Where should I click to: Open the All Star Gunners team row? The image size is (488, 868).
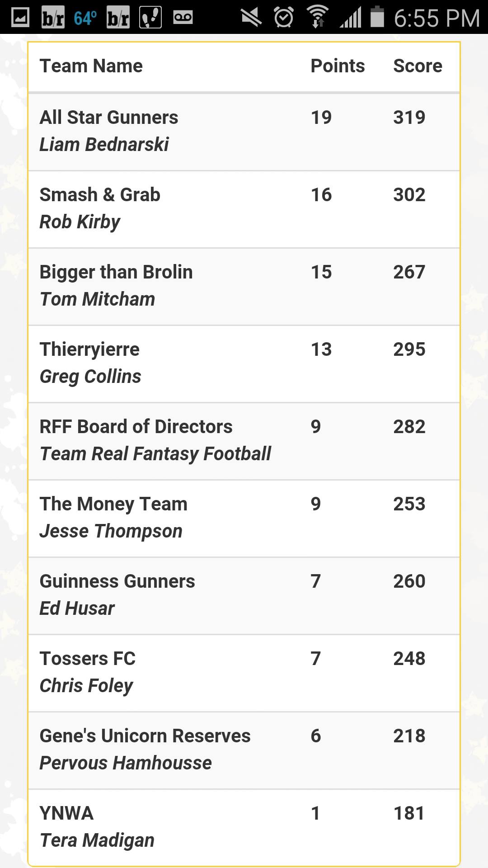(244, 132)
